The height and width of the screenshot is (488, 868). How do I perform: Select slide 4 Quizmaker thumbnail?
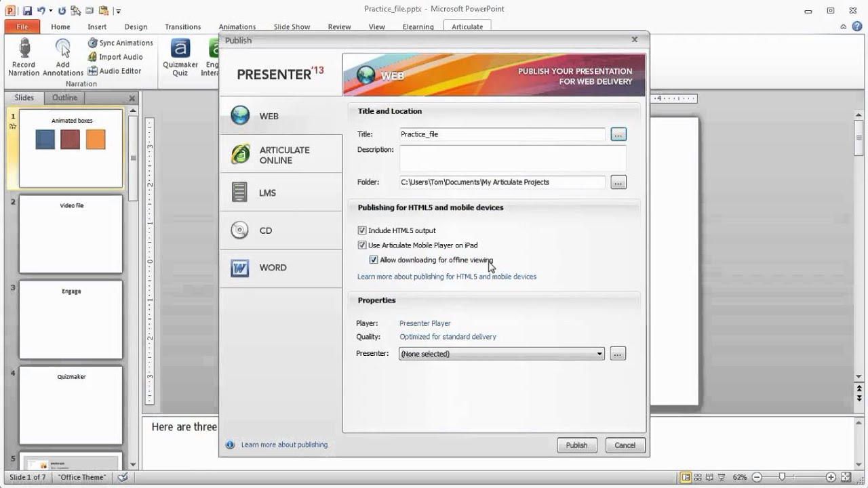[71, 405]
